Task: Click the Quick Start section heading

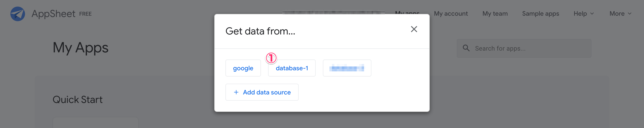Action: (77, 100)
